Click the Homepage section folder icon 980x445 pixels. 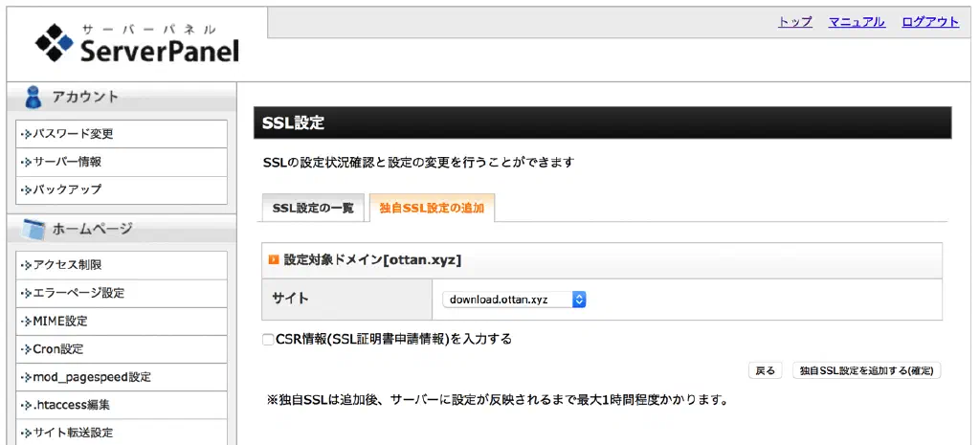pyautogui.click(x=33, y=229)
